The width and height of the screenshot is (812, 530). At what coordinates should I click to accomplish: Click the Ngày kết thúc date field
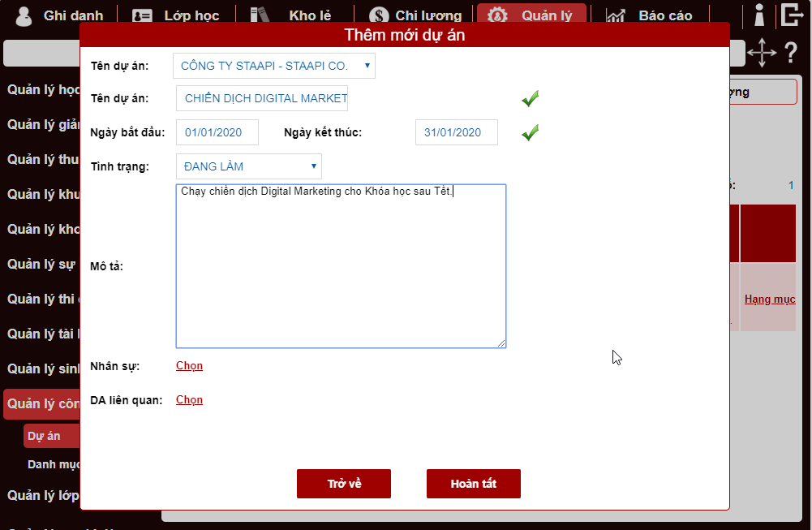coord(456,132)
